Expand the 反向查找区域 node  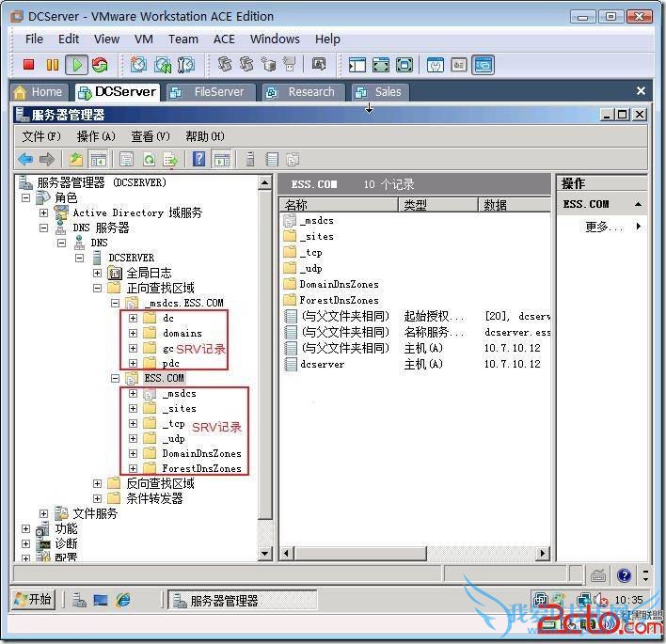(97, 483)
